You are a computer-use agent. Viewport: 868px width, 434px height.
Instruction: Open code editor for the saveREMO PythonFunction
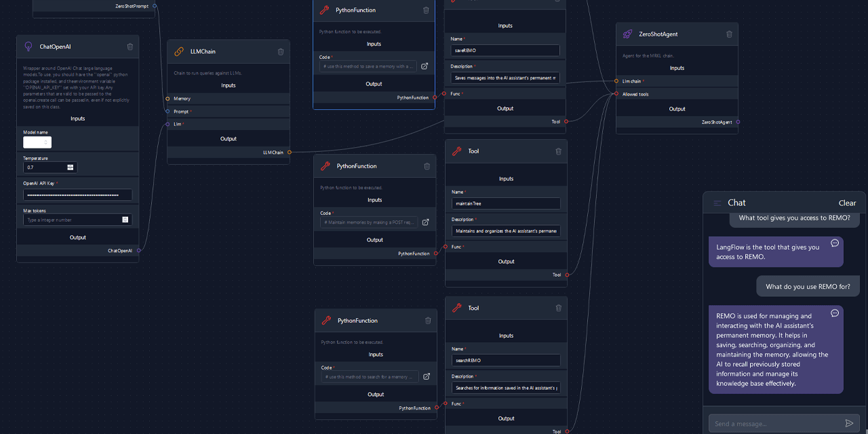click(425, 66)
